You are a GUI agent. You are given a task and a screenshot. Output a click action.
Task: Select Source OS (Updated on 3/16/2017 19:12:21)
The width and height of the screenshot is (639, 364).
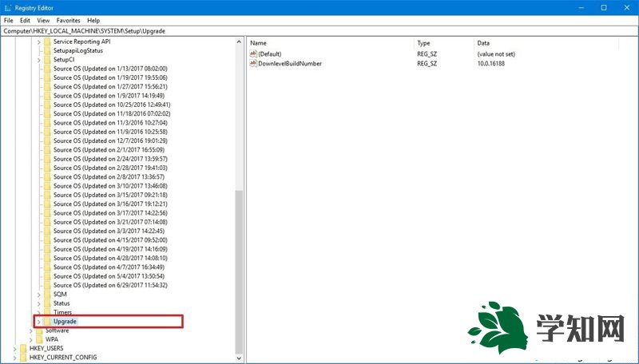click(110, 204)
